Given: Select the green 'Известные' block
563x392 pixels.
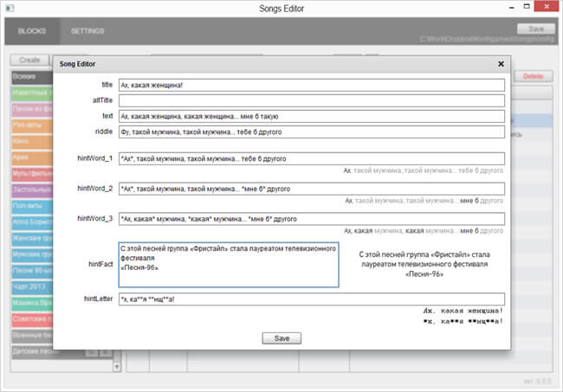Looking at the screenshot, I should [32, 93].
